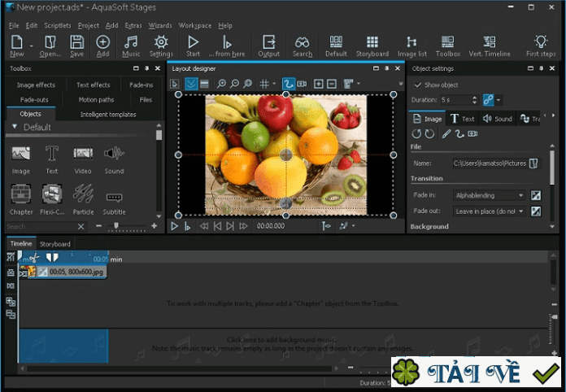Image resolution: width=566 pixels, height=392 pixels.
Task: Open the Wizards menu
Action: 160,25
